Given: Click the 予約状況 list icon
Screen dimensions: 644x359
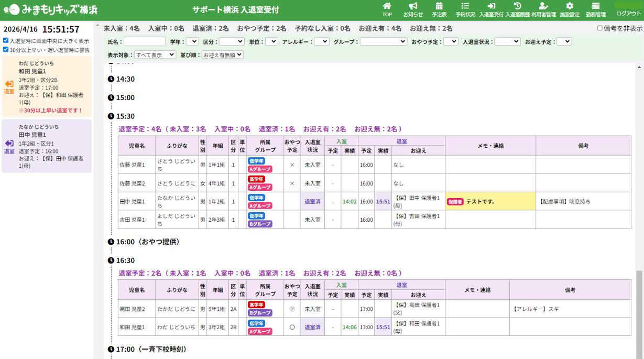Looking at the screenshot, I should coord(465,6).
